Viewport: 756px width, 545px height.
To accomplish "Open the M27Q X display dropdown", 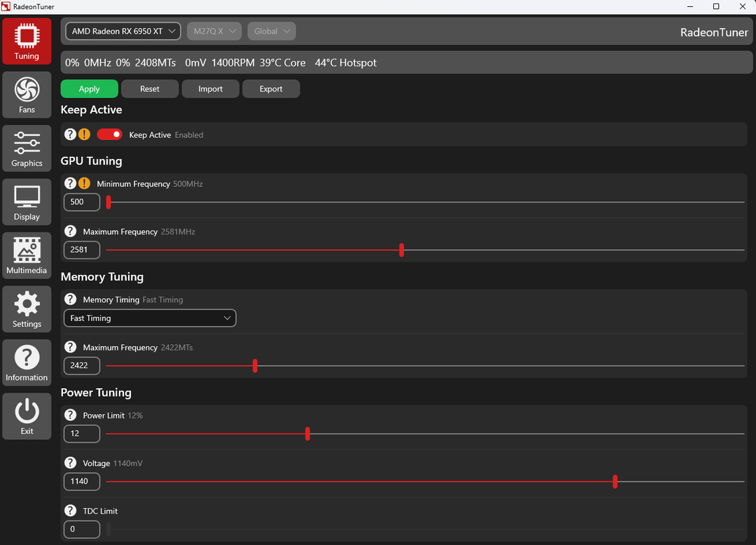I will pos(214,31).
